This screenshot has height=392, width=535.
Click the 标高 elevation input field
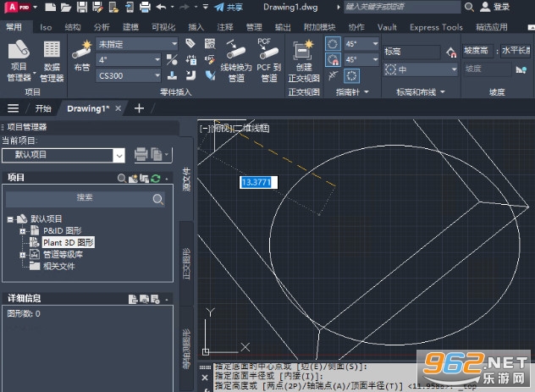point(411,52)
